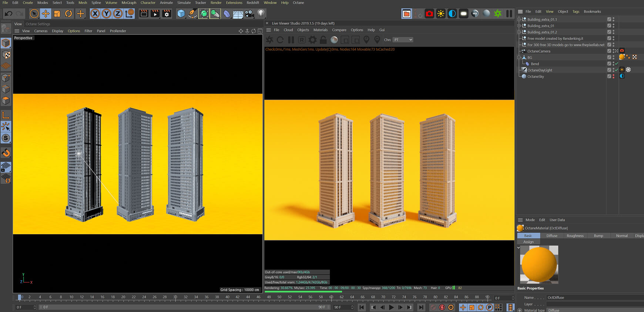Click the material Name field OctDiffuse
Screen dimensions: 644x312
pos(595,298)
